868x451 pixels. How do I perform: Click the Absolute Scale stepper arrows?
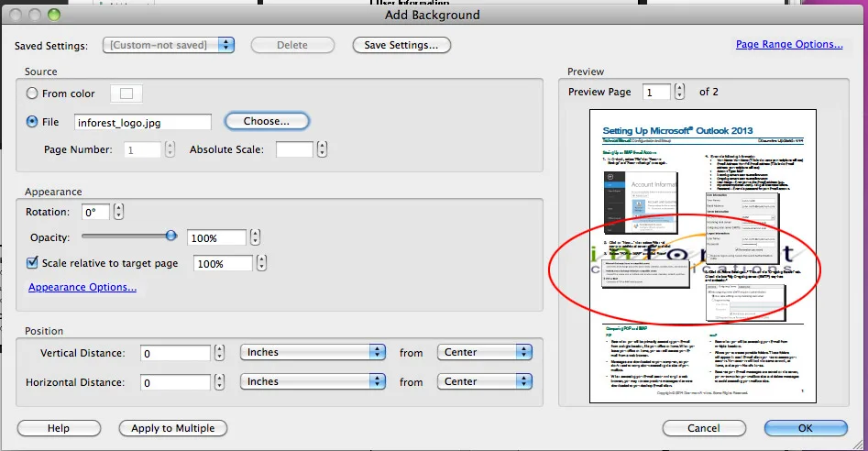tap(323, 149)
